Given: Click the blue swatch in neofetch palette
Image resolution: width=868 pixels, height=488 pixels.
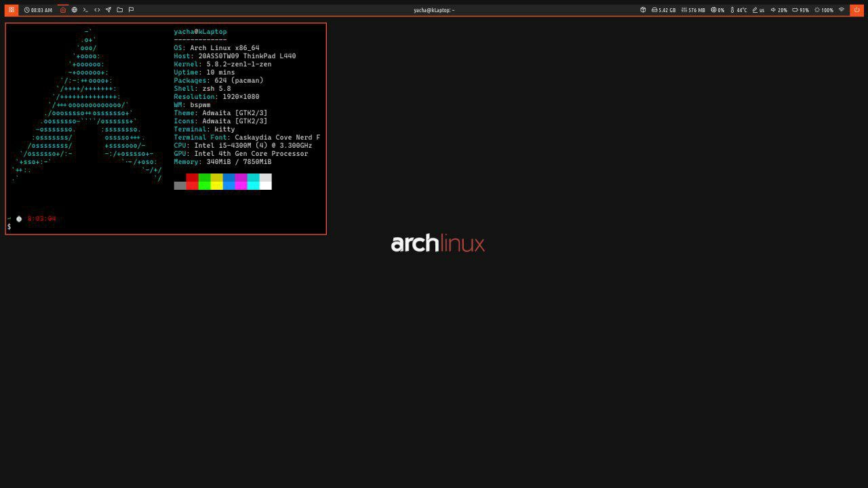Looking at the screenshot, I should click(x=229, y=182).
